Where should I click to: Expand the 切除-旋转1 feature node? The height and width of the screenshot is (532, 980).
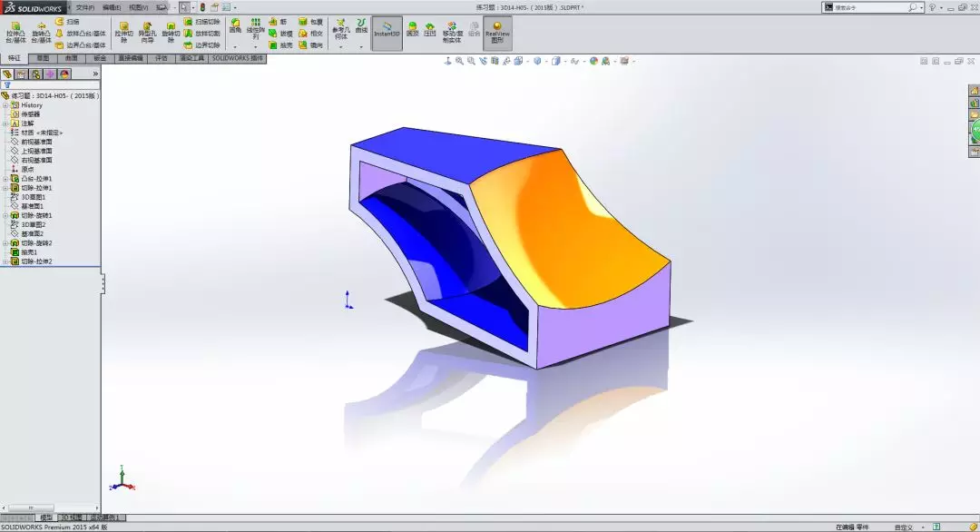tap(5, 215)
